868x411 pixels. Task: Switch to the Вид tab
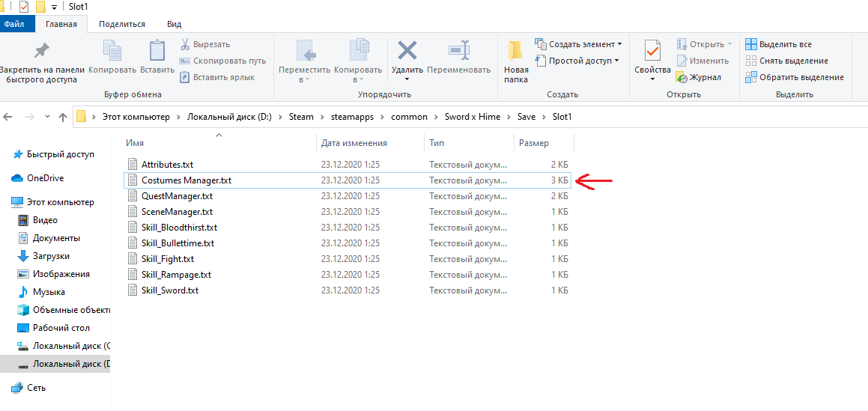click(174, 24)
